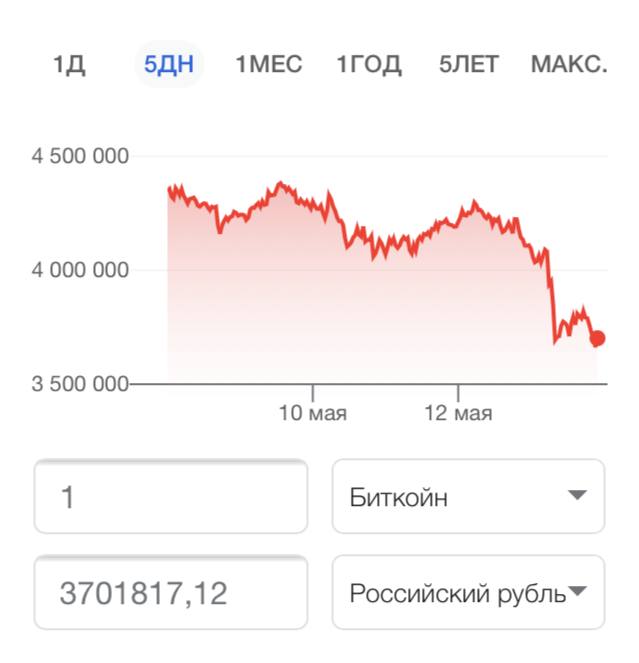This screenshot has height=663, width=639.
Task: Click the 4 000 000 gridline label
Action: [80, 270]
